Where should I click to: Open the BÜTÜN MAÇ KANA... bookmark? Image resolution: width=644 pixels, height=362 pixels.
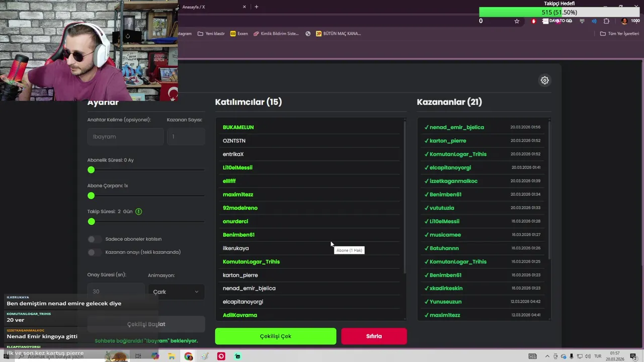click(x=338, y=34)
